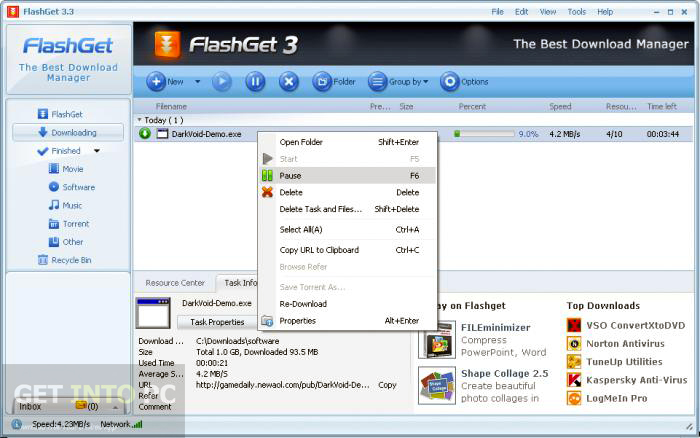This screenshot has width=700, height=438.
Task: Open the File menu
Action: click(497, 12)
